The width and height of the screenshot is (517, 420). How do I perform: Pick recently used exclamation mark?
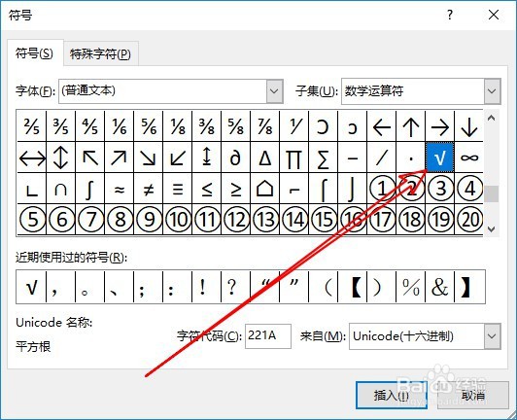tap(206, 287)
